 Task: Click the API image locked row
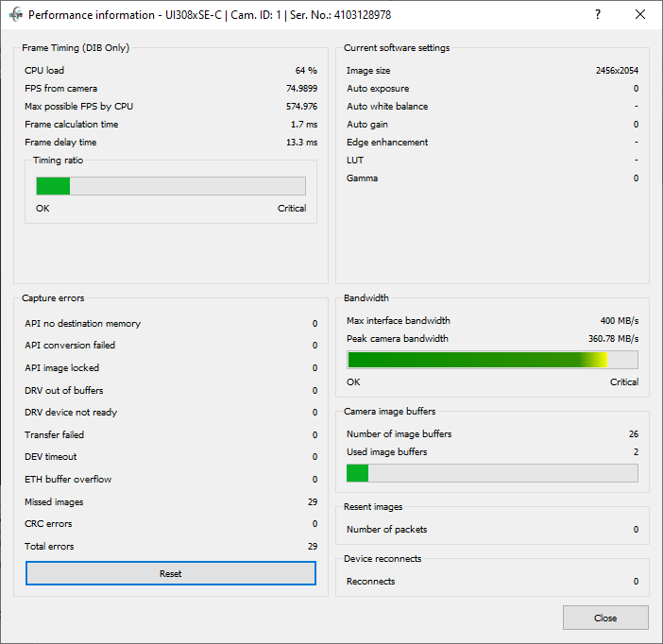pyautogui.click(x=171, y=368)
